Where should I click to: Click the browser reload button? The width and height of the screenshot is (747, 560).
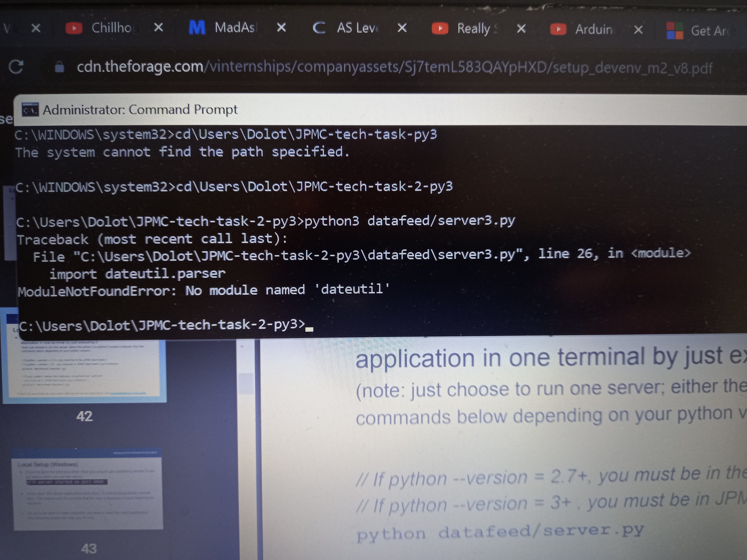[x=16, y=66]
